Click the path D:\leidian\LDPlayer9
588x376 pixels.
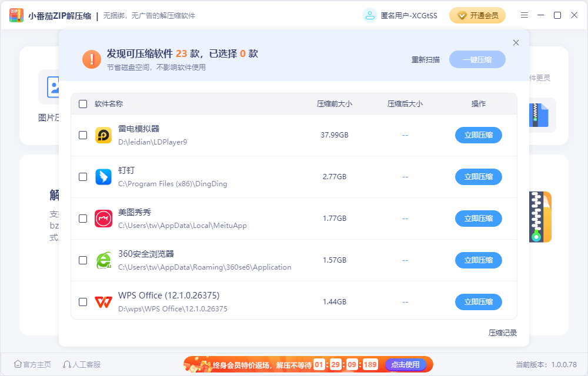coord(153,142)
